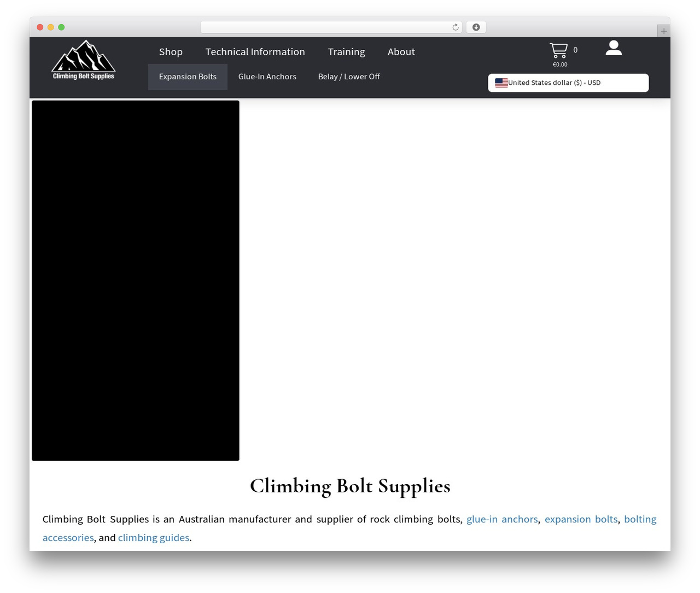Click the browser address bar

(x=331, y=27)
